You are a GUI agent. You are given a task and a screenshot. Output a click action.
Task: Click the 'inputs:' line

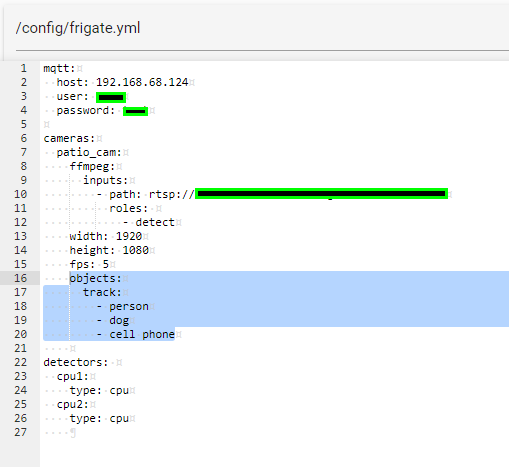105,180
